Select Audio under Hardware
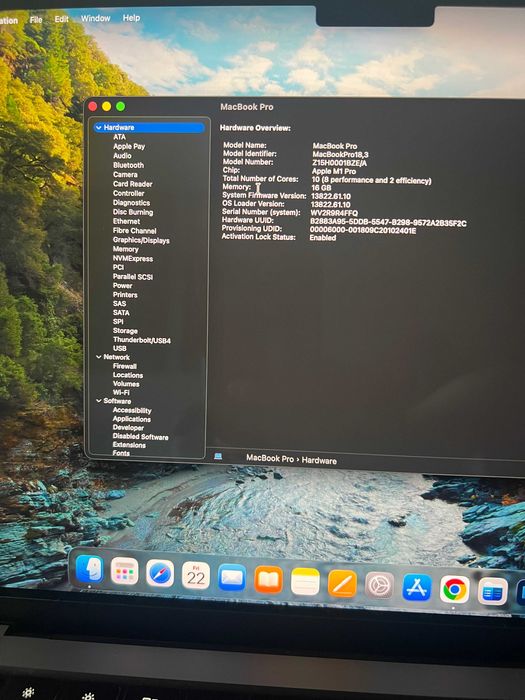This screenshot has width=525, height=700. [122, 156]
